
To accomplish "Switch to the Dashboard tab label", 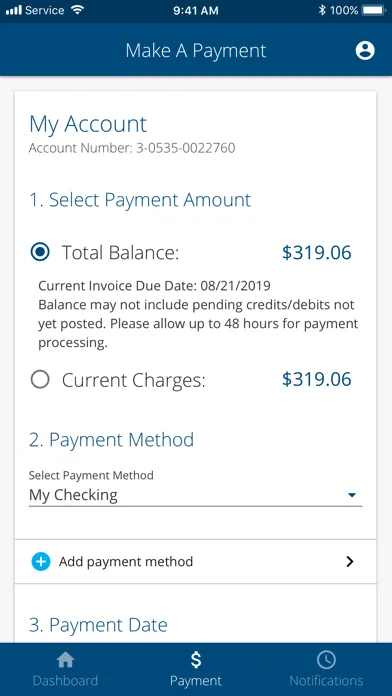I will 65,680.
